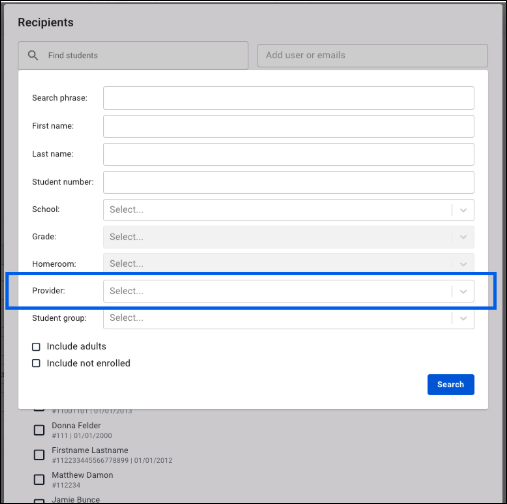Select the Donna Felder checkbox
The height and width of the screenshot is (504, 507).
(x=39, y=430)
